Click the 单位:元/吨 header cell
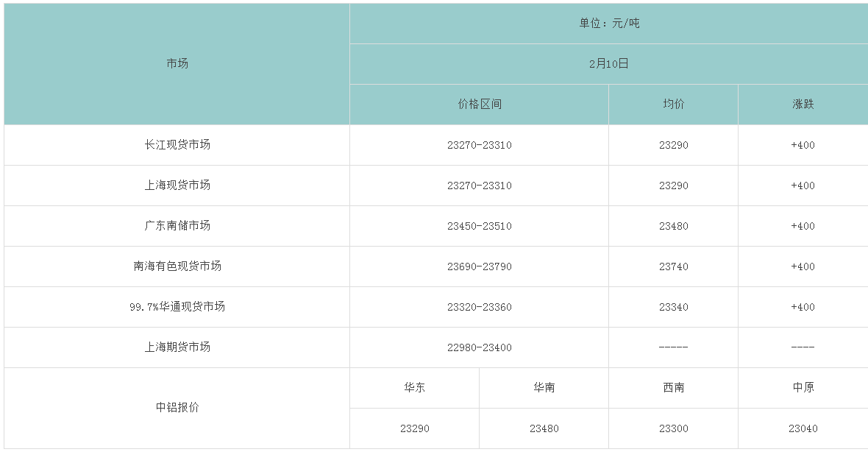868x452 pixels. point(609,24)
